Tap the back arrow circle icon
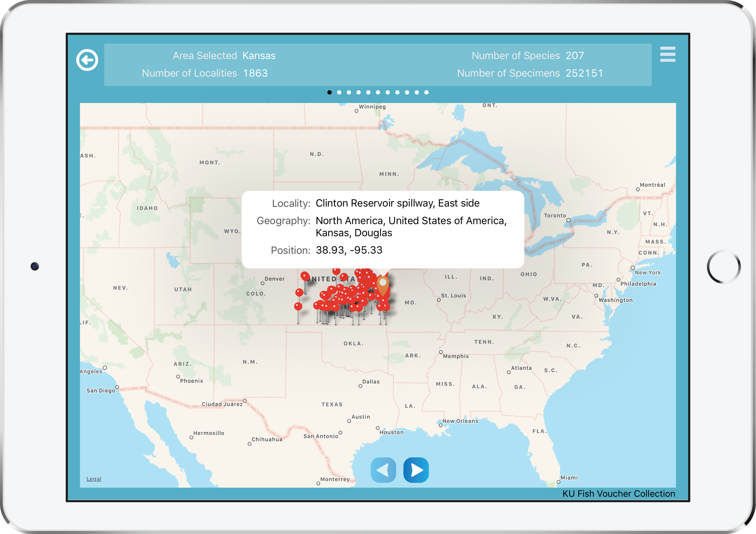 [x=87, y=60]
